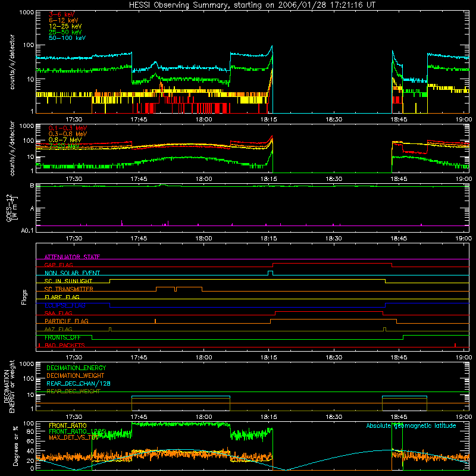The image size is (476, 476).
Task: Pick the BAD_PACKETS flag label
Action: click(x=65, y=345)
